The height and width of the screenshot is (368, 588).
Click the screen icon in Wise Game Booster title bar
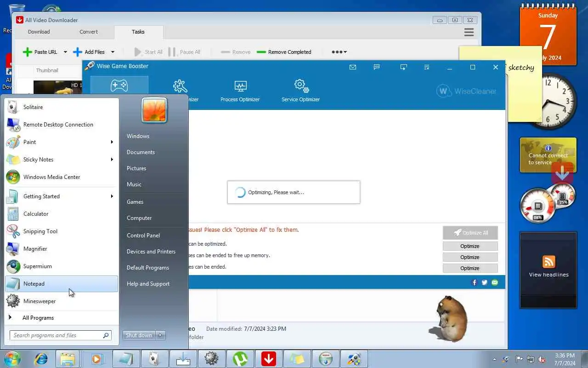pos(403,67)
